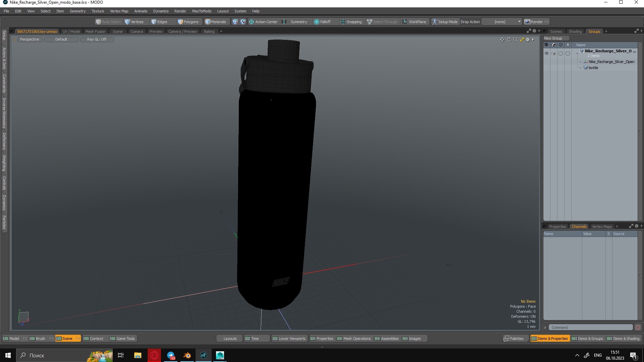644x362 pixels.
Task: Toggle Symmetry in the toolbar
Action: click(295, 22)
